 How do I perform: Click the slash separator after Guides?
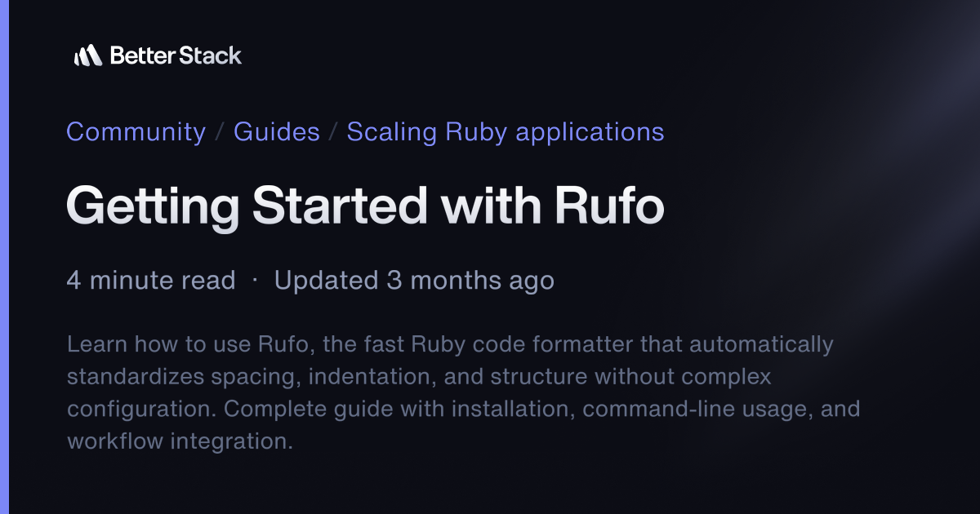pos(333,132)
